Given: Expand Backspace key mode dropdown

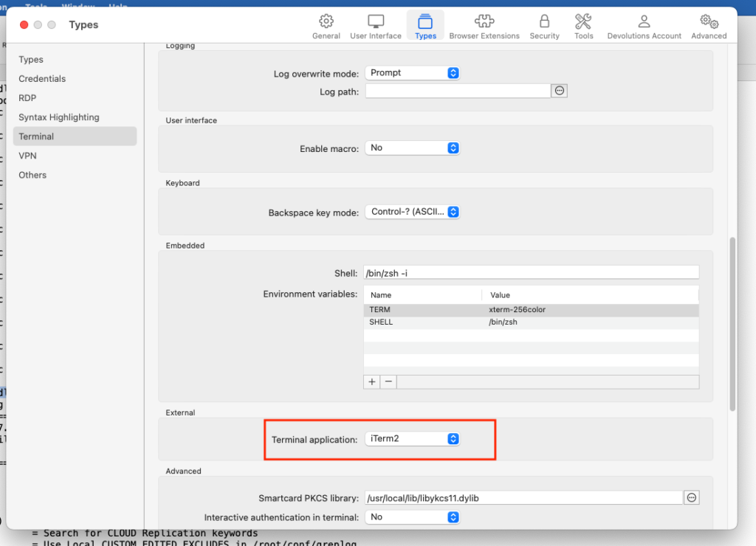Looking at the screenshot, I should (413, 212).
